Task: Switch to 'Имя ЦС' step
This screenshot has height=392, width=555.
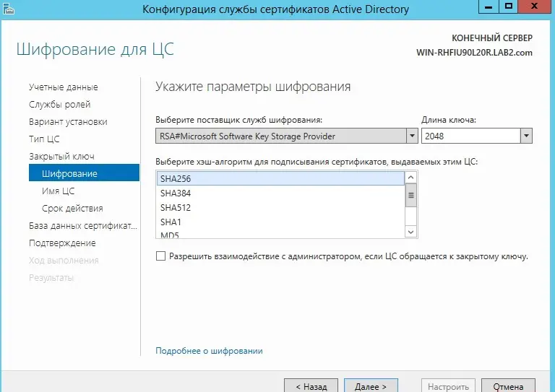Action: click(58, 191)
